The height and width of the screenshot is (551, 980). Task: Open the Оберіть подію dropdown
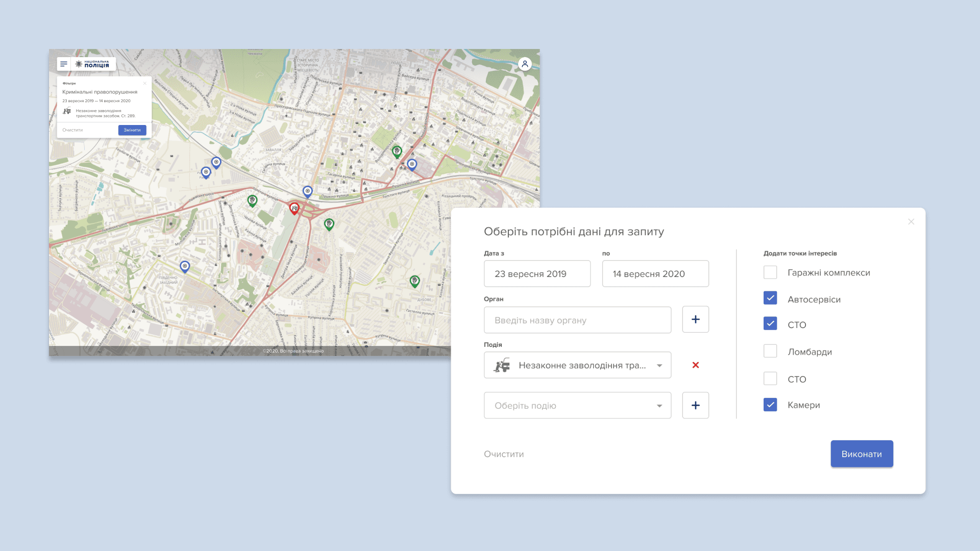tap(577, 406)
